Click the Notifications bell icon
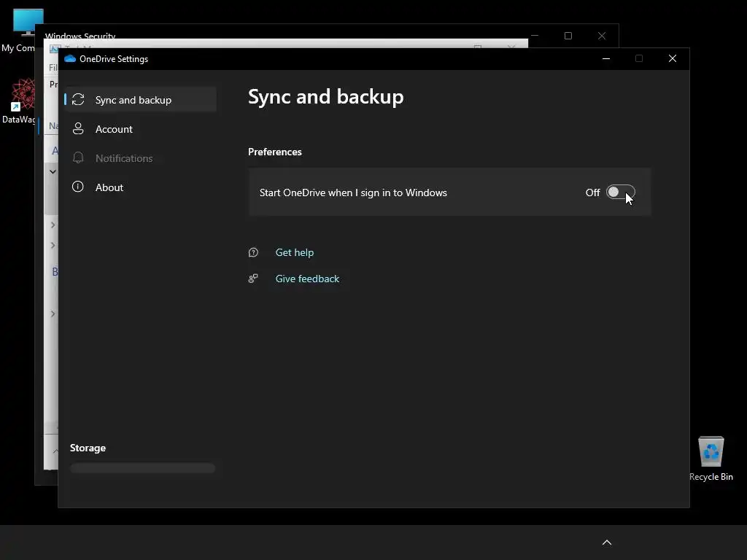The height and width of the screenshot is (560, 747). pyautogui.click(x=78, y=158)
